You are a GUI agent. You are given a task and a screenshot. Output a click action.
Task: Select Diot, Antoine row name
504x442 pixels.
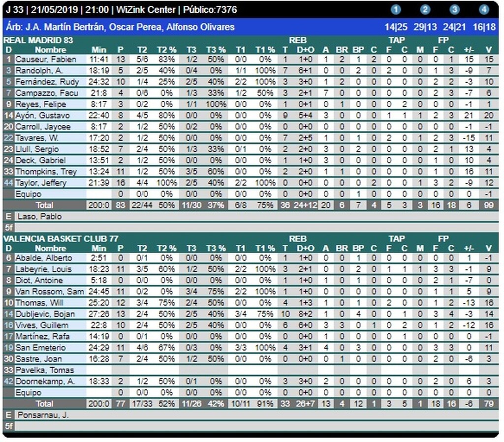(39, 281)
